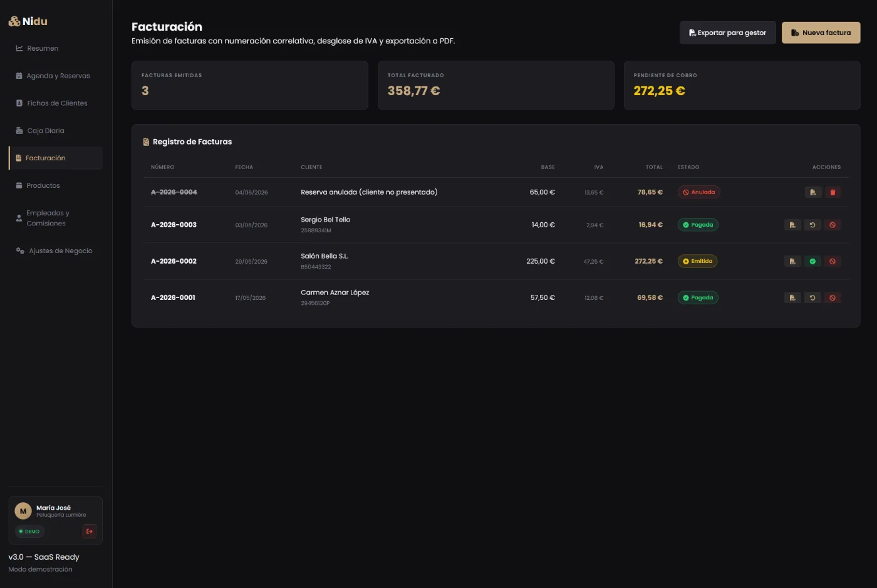Click Exportar para gestor button

tap(727, 33)
